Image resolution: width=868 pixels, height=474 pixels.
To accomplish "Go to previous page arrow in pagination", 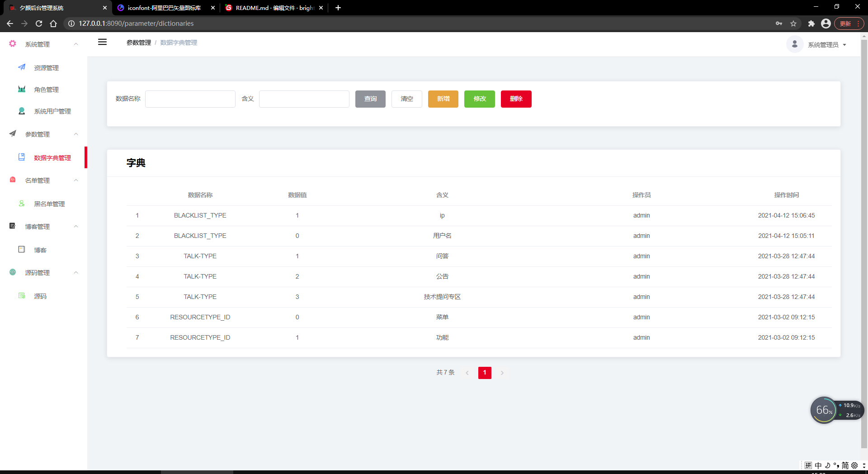I will (x=467, y=373).
